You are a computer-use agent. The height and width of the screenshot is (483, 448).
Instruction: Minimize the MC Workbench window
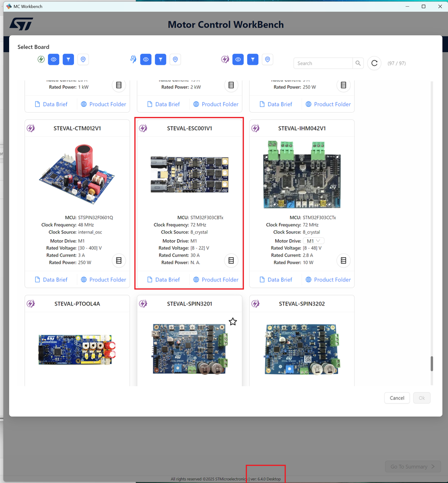(x=407, y=6)
